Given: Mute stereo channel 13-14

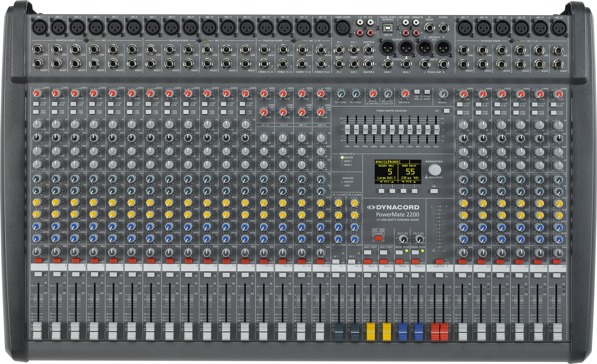Looking at the screenshot, I should (x=264, y=261).
